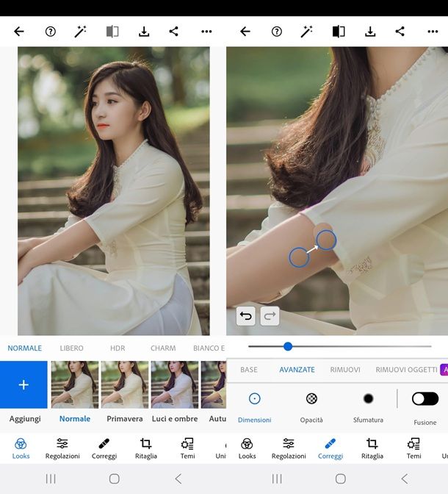
Task: Switch to the RIMUOVI tab
Action: click(345, 370)
